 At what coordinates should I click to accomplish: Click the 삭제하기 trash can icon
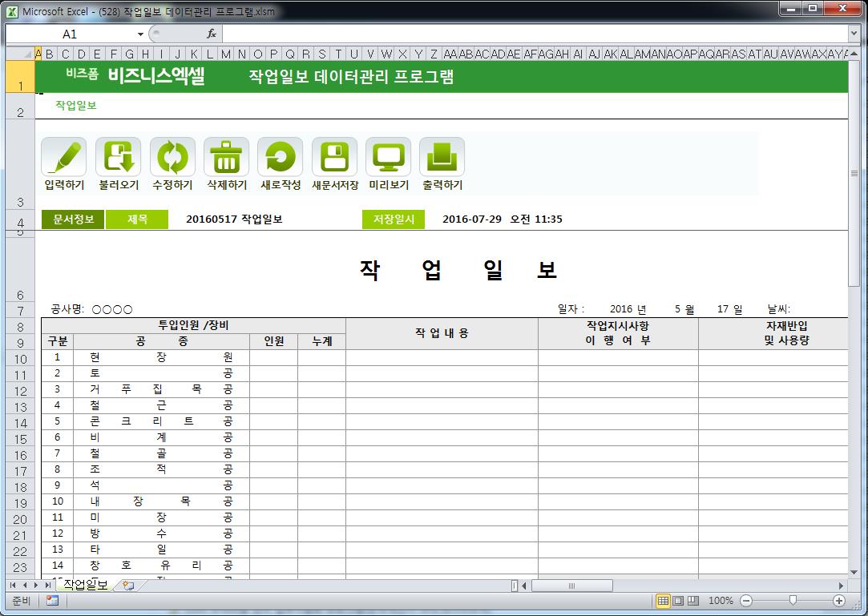(x=226, y=157)
